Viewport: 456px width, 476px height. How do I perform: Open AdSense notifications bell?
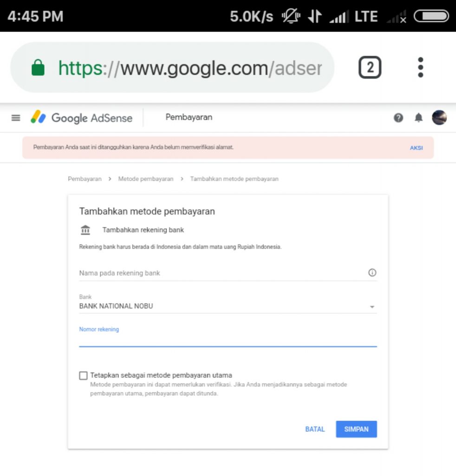(x=418, y=118)
